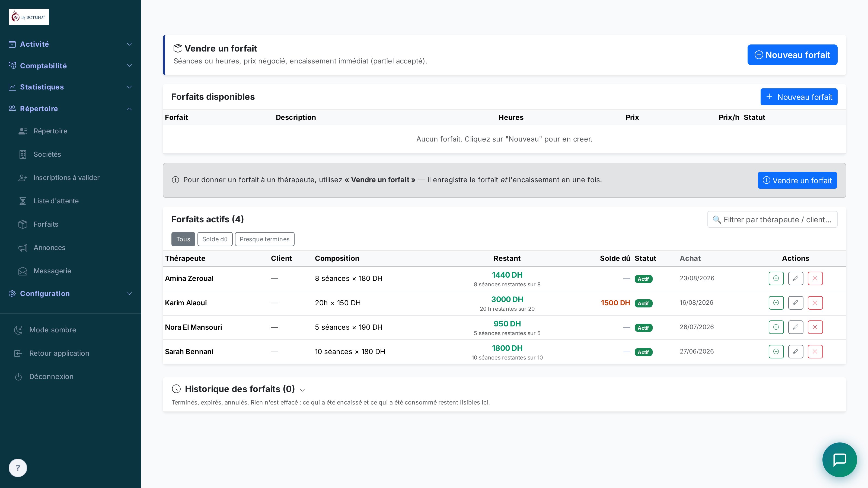This screenshot has height=488, width=868.
Task: Click the Achat column header
Action: pos(690,258)
